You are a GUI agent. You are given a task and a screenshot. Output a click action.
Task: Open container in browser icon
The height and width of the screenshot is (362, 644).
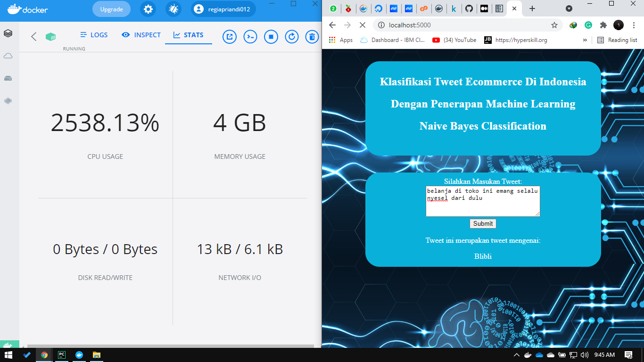pyautogui.click(x=230, y=37)
